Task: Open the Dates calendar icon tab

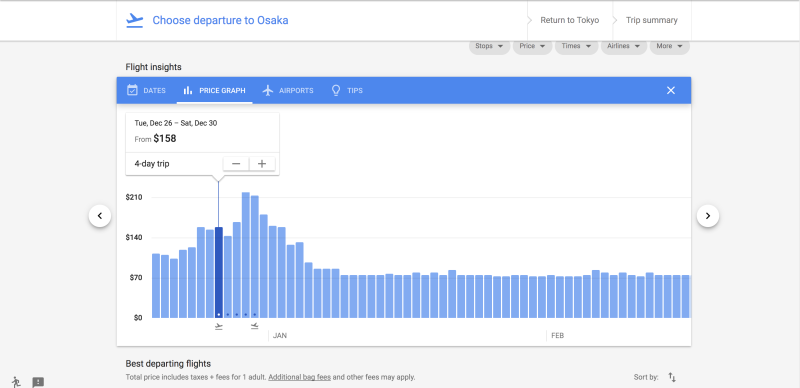Action: [x=133, y=90]
